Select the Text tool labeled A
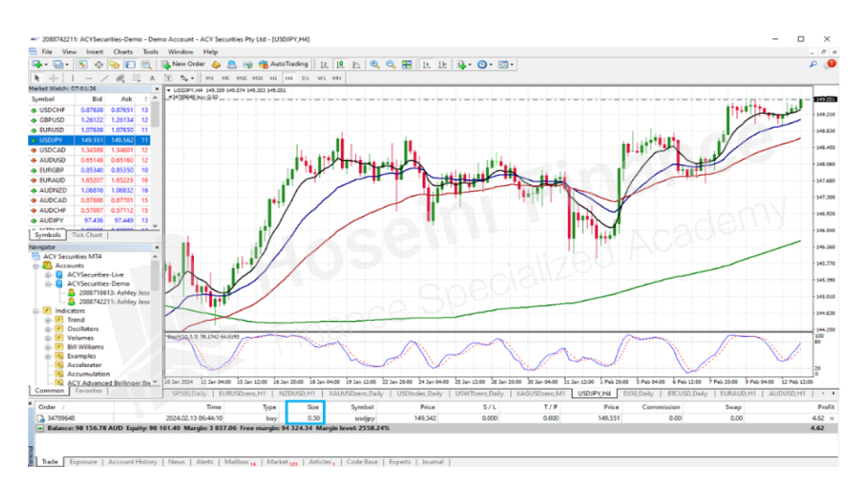This screenshot has height=502, width=868. 152,78
